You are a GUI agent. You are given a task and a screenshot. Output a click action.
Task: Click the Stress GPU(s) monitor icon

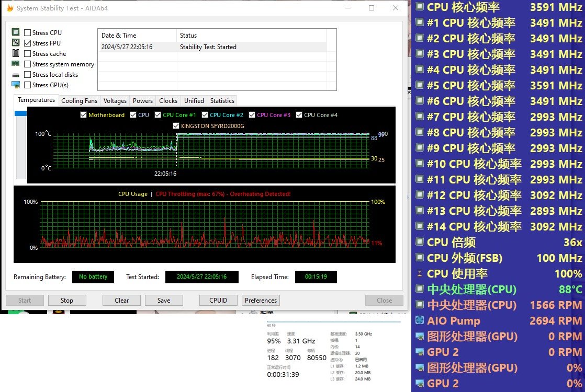point(16,85)
